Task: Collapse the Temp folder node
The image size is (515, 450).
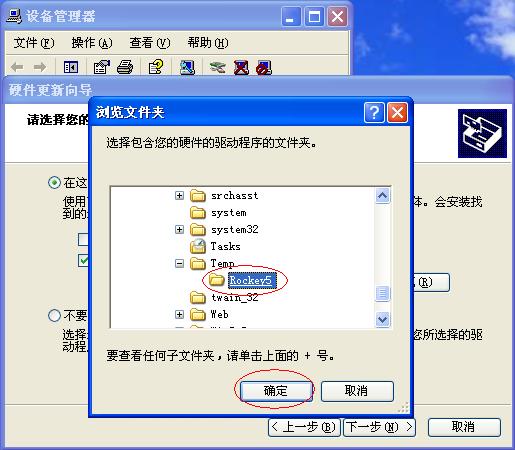Action: pos(179,264)
